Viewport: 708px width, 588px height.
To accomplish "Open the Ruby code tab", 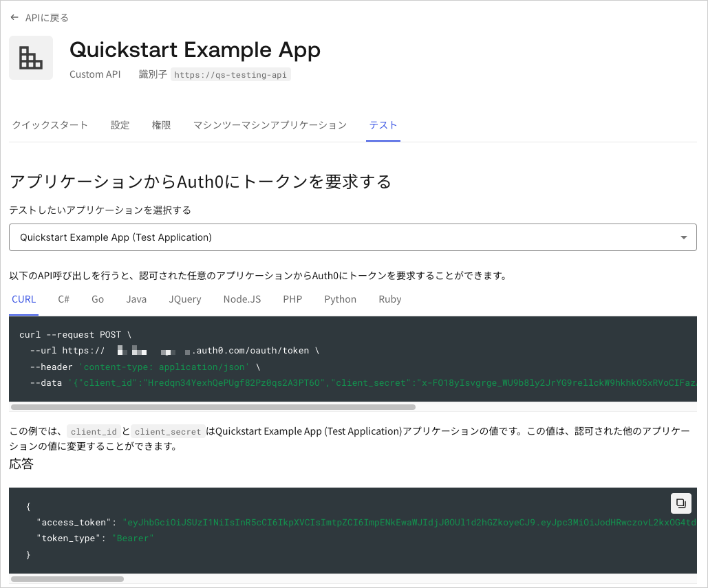I will tap(389, 299).
